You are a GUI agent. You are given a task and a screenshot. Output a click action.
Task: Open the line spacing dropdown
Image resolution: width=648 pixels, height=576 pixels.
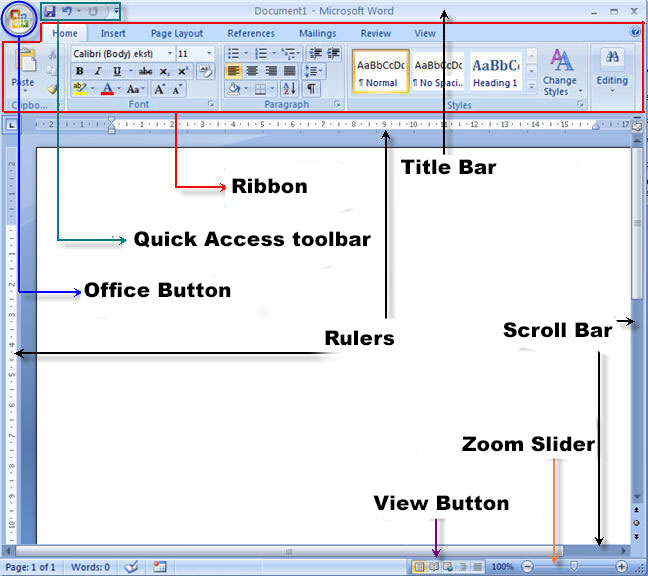[x=314, y=71]
